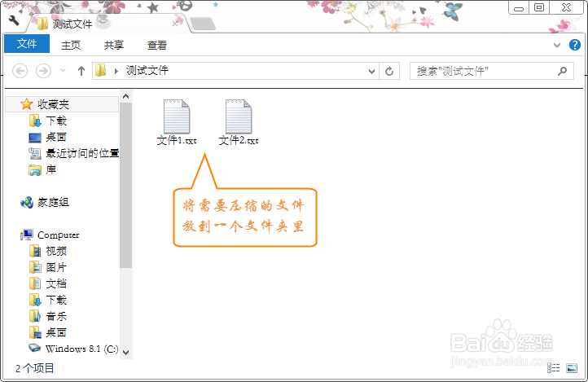This screenshot has width=588, height=382.
Task: Open recent locations dropdown arrow
Action: point(63,71)
